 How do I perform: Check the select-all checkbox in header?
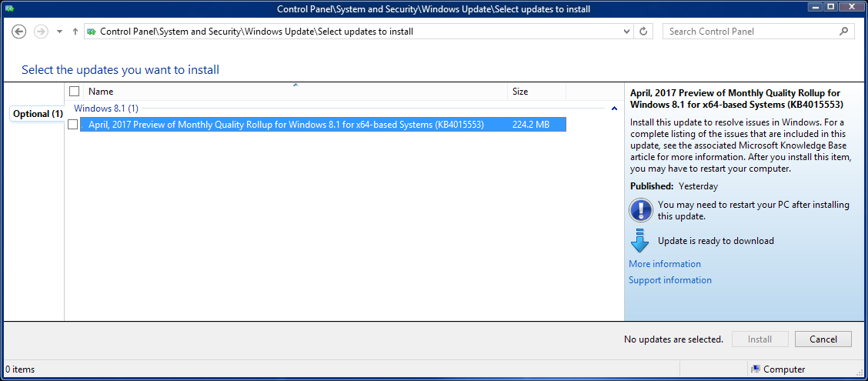pyautogui.click(x=75, y=92)
